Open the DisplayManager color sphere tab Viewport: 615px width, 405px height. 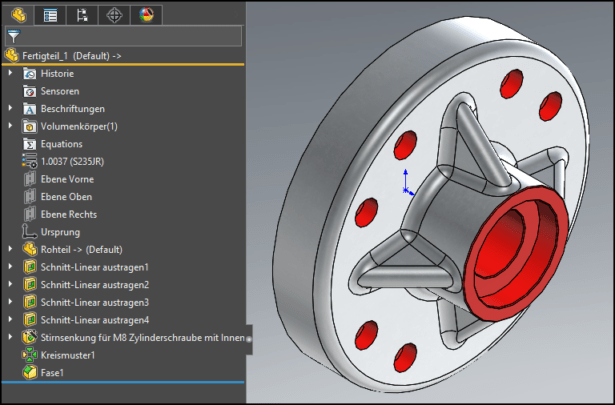147,14
